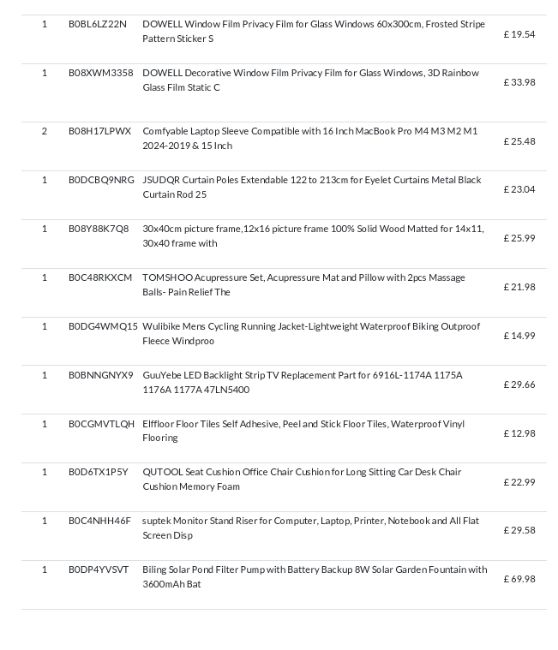Click ASIN B0CGMVTLQH for Elffloor tiles
The width and height of the screenshot is (558, 650).
[x=102, y=424]
